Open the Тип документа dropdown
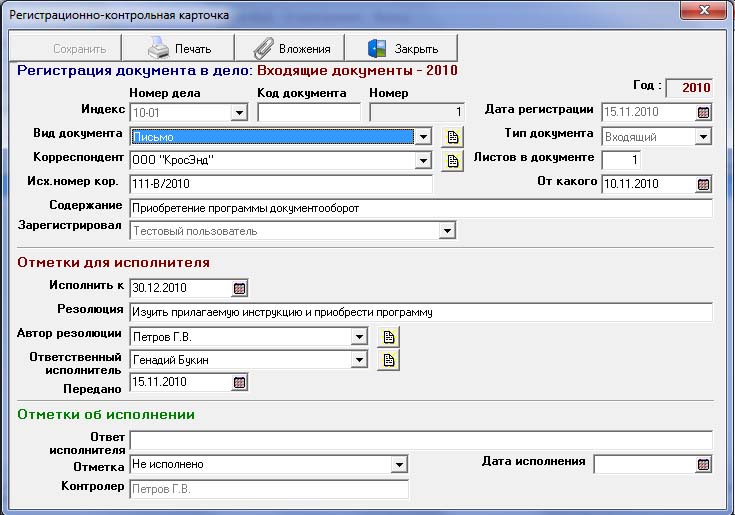 pos(703,137)
